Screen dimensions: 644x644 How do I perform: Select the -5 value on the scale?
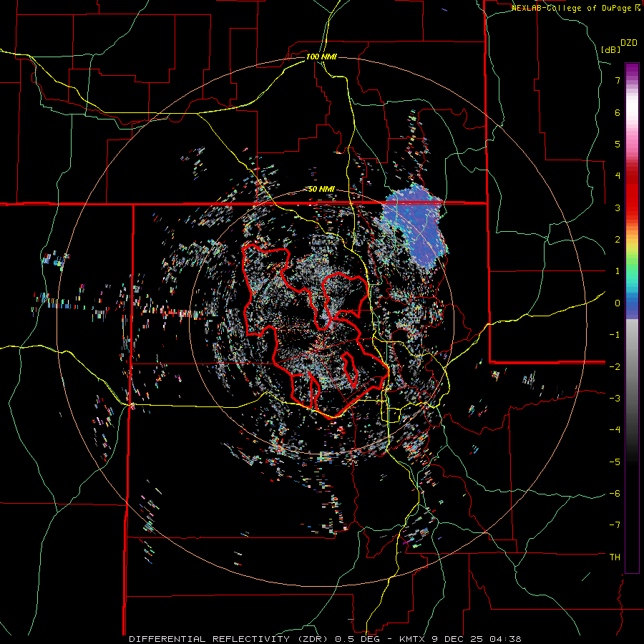(x=615, y=462)
